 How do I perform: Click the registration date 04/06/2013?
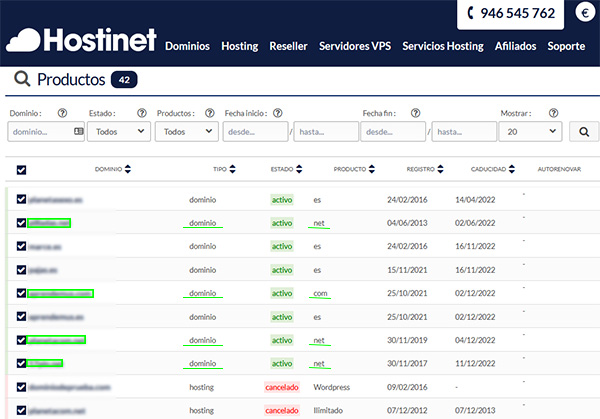coord(407,223)
